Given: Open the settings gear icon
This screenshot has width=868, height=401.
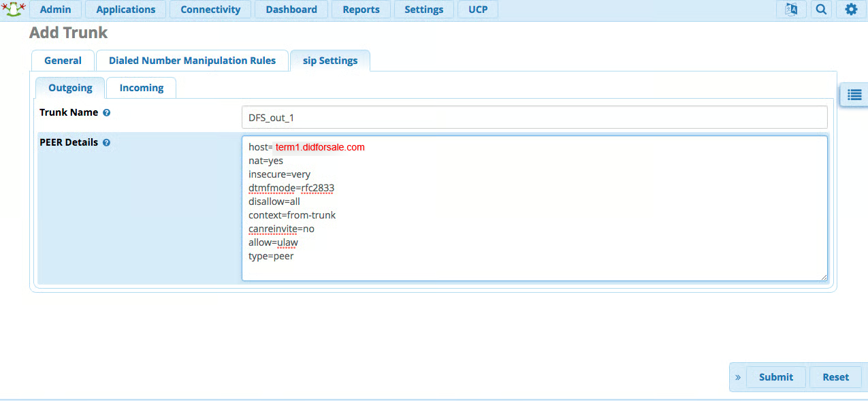Looking at the screenshot, I should [x=851, y=10].
